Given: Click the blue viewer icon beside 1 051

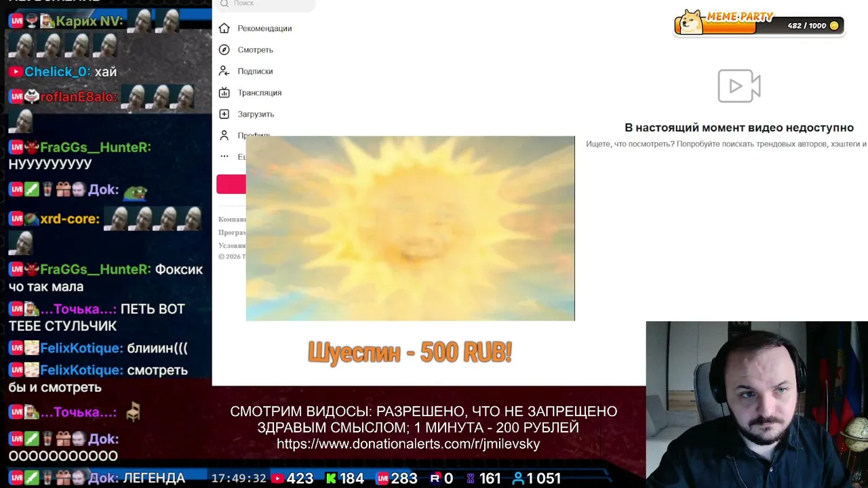Looking at the screenshot, I should (x=518, y=479).
